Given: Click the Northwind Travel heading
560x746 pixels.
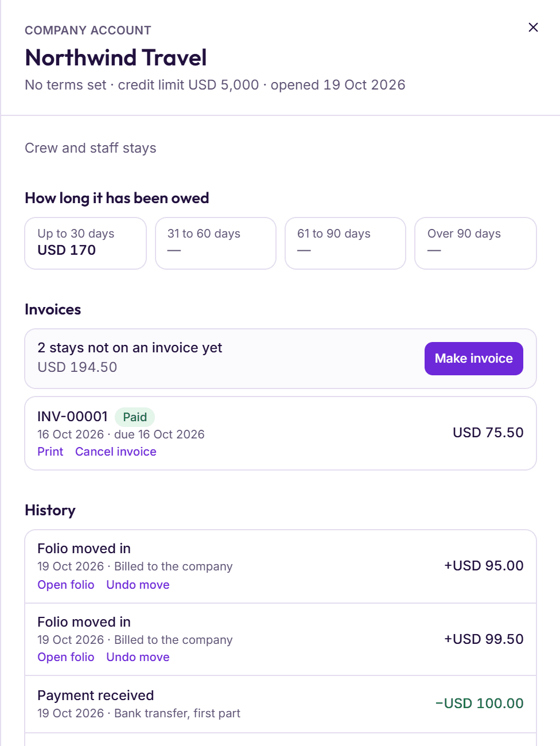Looking at the screenshot, I should [x=116, y=57].
